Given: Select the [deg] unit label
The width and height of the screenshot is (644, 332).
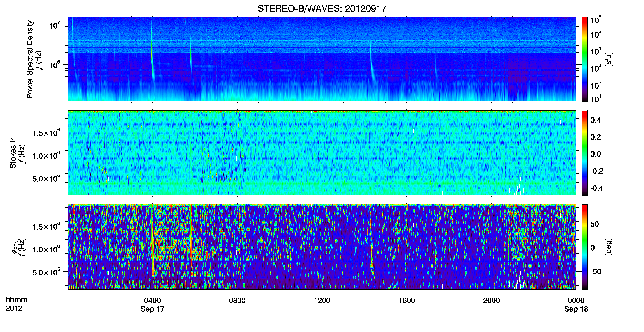Looking at the screenshot, I should pyautogui.click(x=609, y=247).
